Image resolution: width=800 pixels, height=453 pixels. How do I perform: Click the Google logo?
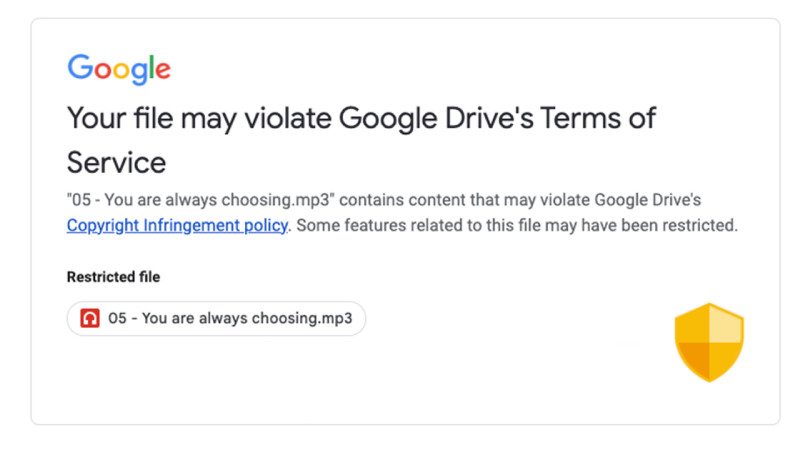click(119, 69)
